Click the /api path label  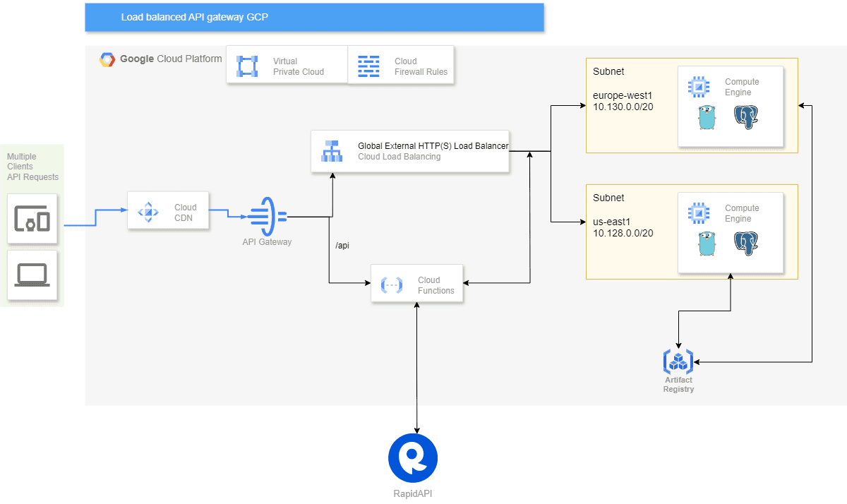[x=342, y=246]
